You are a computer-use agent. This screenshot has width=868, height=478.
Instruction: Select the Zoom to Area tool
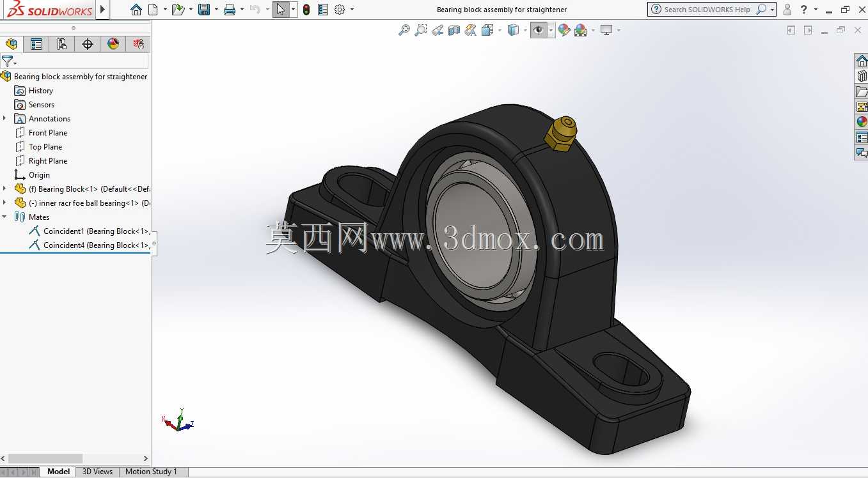(421, 30)
